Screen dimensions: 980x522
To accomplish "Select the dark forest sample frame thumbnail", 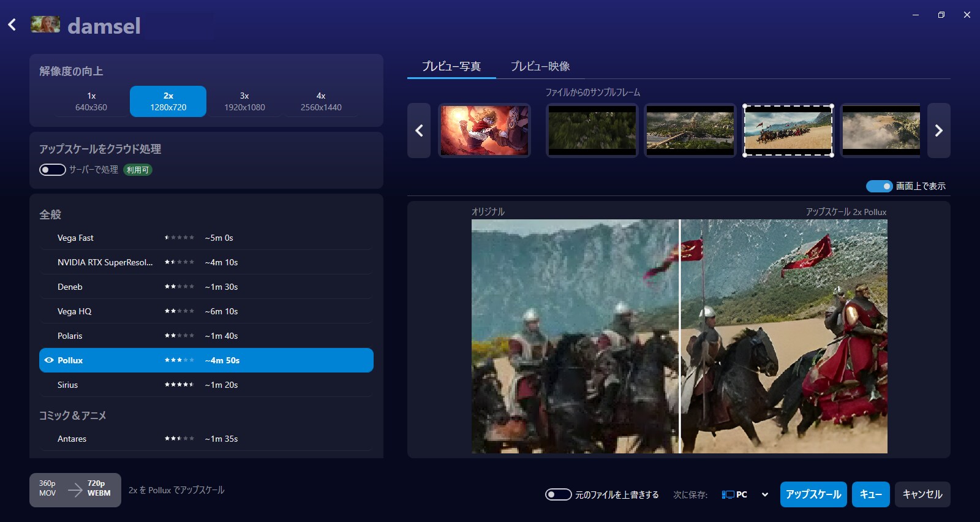I will click(x=592, y=130).
